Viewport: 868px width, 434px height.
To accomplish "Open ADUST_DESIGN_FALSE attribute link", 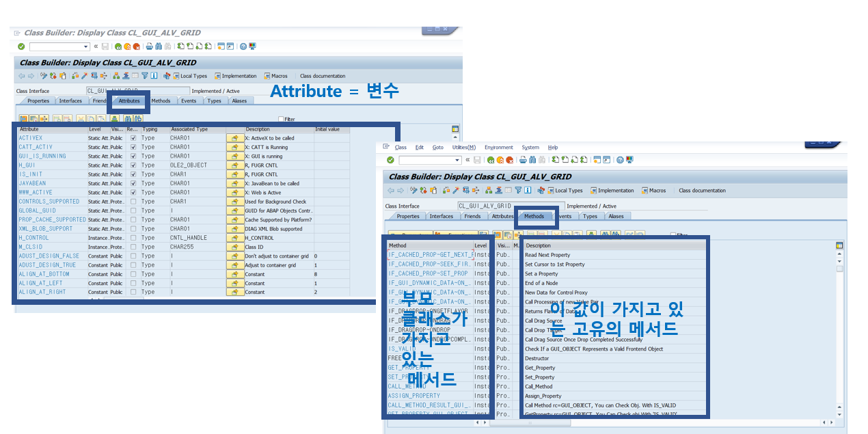I will click(49, 256).
